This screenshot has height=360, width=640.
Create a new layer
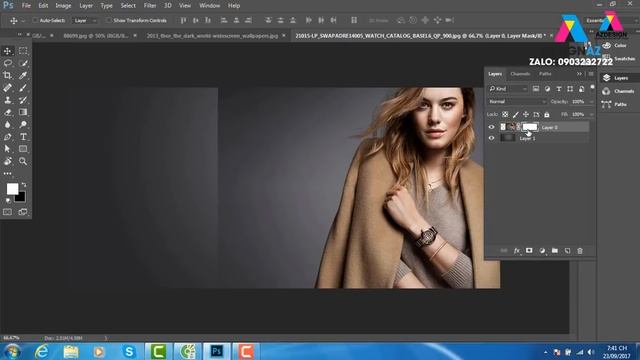[567, 251]
